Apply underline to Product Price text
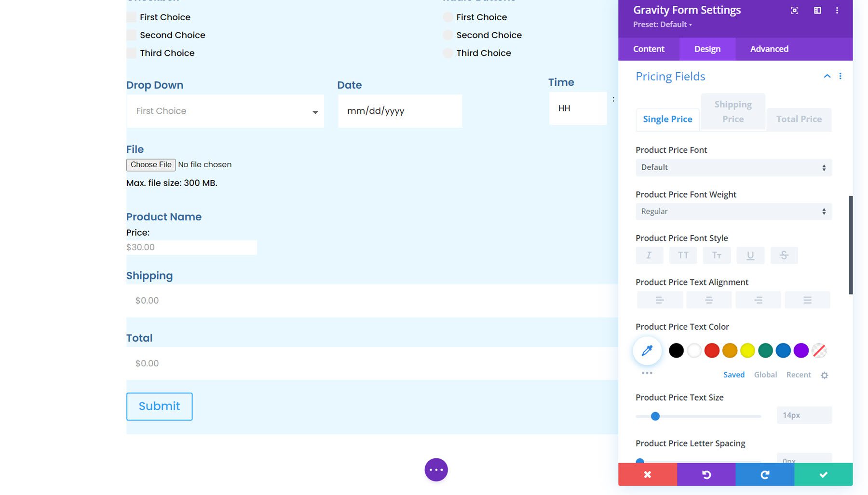 pos(750,255)
